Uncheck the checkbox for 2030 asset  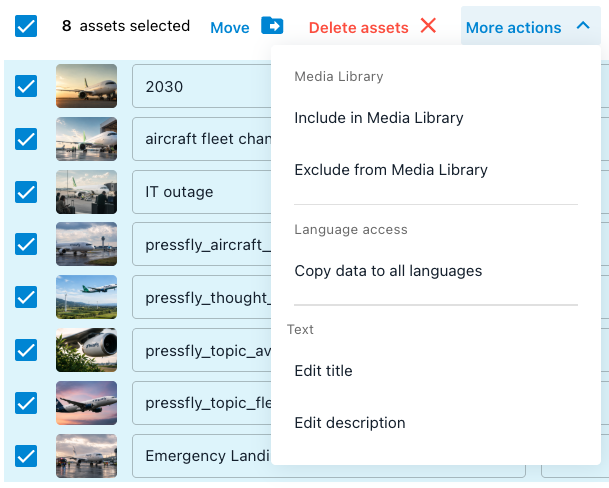pyautogui.click(x=26, y=86)
